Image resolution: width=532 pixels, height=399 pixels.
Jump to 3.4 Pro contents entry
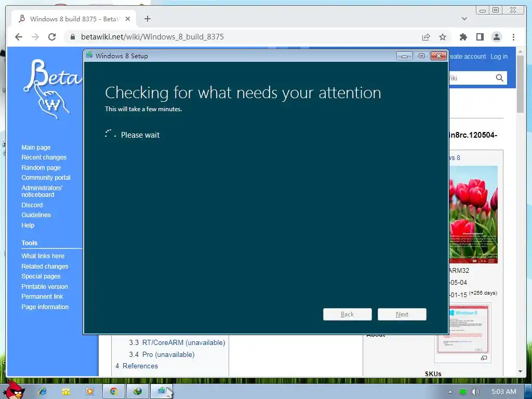[x=162, y=354]
